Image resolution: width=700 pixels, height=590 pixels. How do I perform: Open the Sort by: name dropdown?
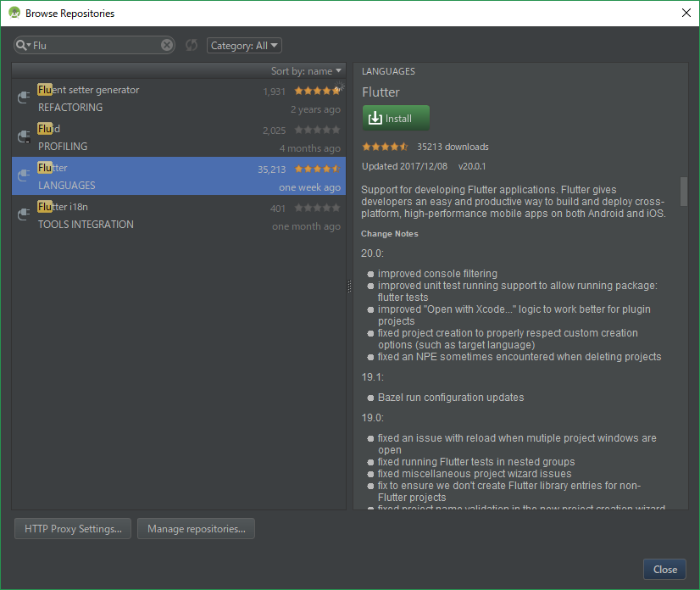pos(306,71)
